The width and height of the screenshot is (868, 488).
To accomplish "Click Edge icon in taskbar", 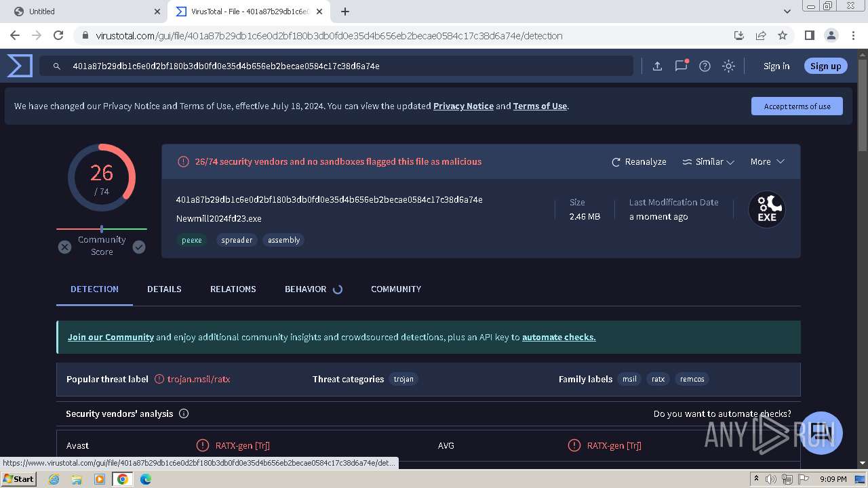I will 145,479.
